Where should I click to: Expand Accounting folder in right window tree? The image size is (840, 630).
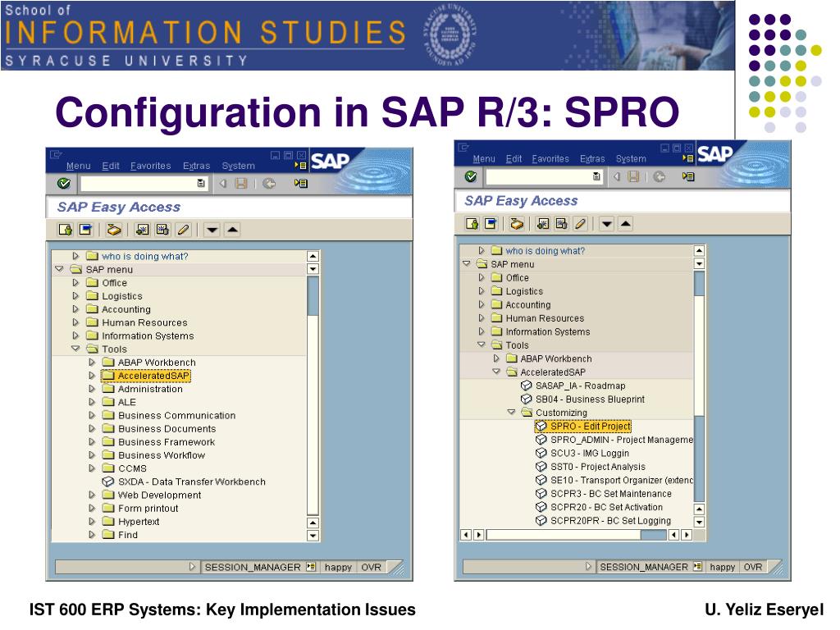click(x=481, y=304)
